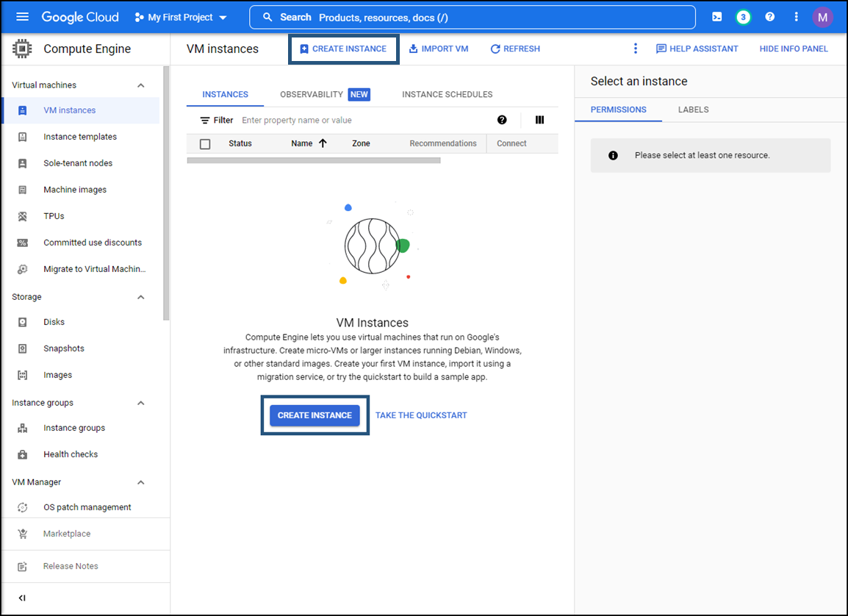Collapse the VM Manager section
Image resolution: width=848 pixels, height=616 pixels.
[140, 482]
